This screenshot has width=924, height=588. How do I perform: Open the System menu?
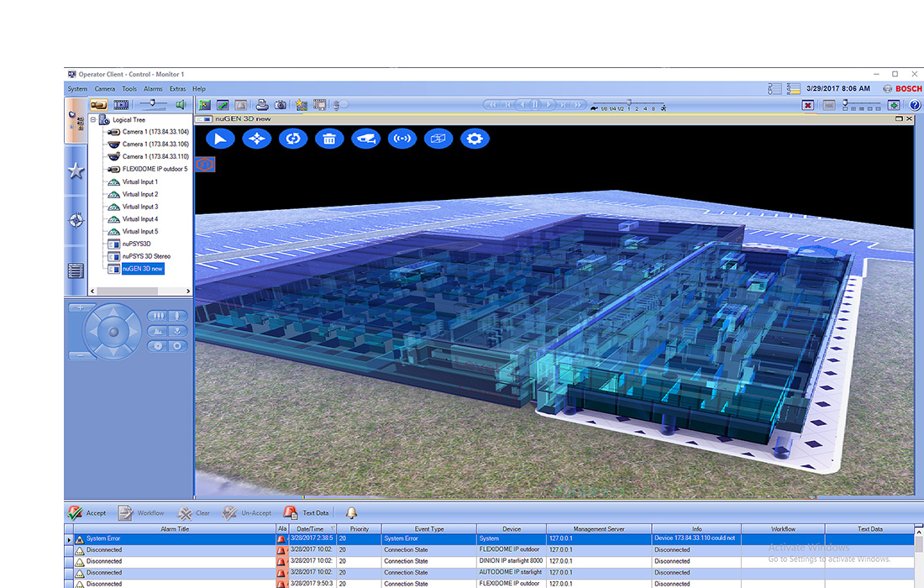[x=77, y=89]
